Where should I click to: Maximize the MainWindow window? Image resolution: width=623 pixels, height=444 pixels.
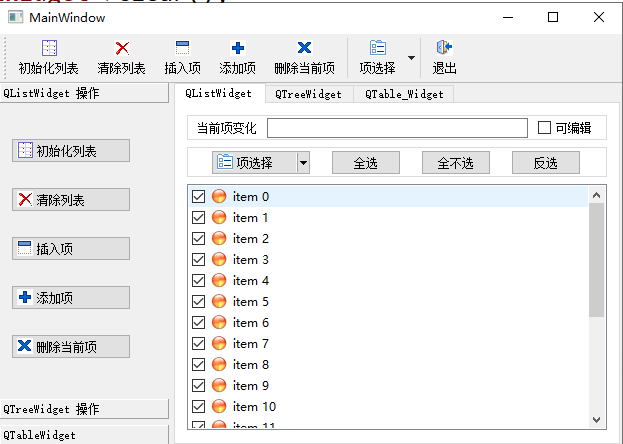point(553,17)
